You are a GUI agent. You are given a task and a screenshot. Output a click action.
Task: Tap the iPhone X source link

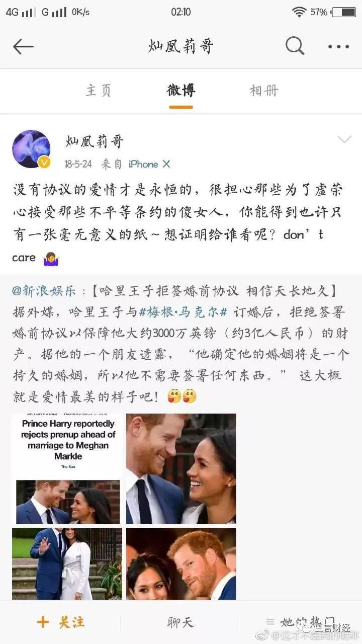[149, 164]
